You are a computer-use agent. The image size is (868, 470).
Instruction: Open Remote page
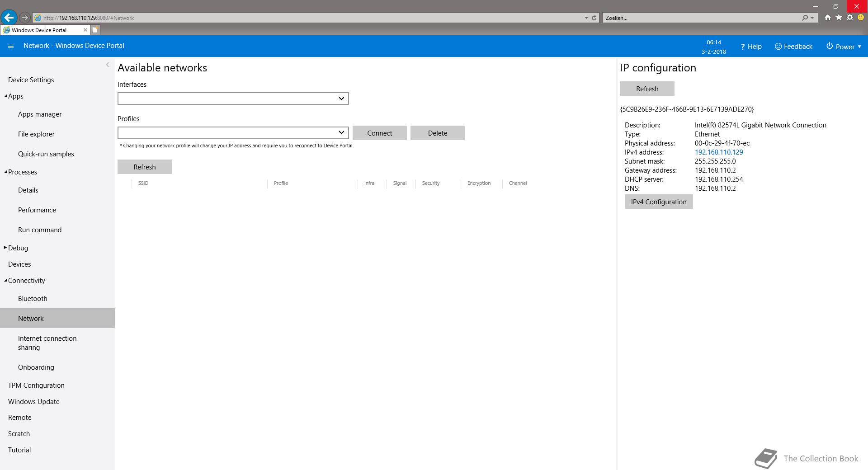tap(20, 418)
